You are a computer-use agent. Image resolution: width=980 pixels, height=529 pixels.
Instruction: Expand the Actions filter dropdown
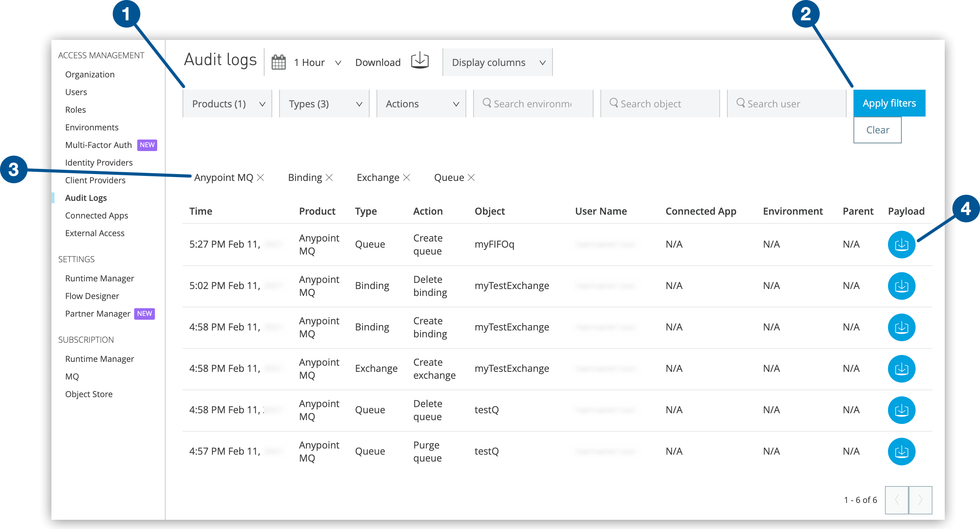click(x=421, y=103)
